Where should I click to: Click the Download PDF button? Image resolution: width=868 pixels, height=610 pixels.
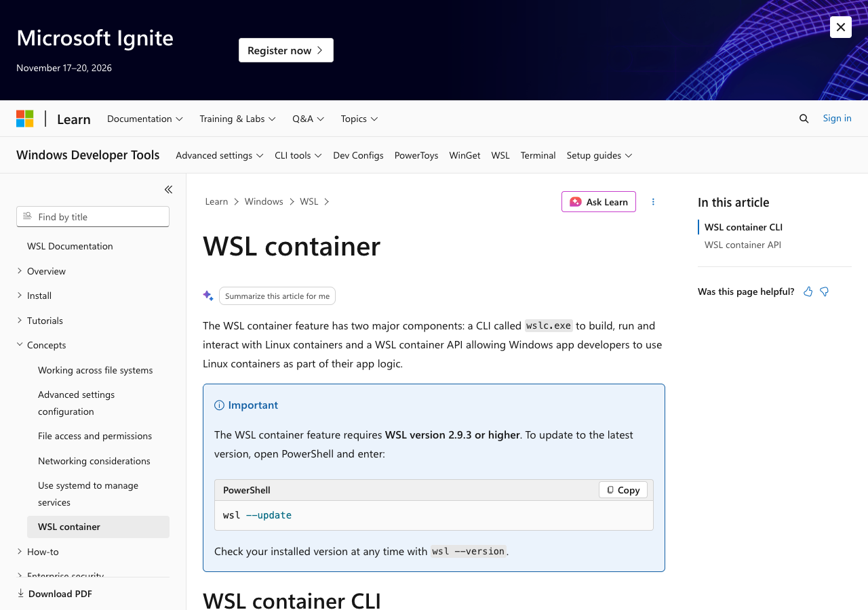point(55,594)
